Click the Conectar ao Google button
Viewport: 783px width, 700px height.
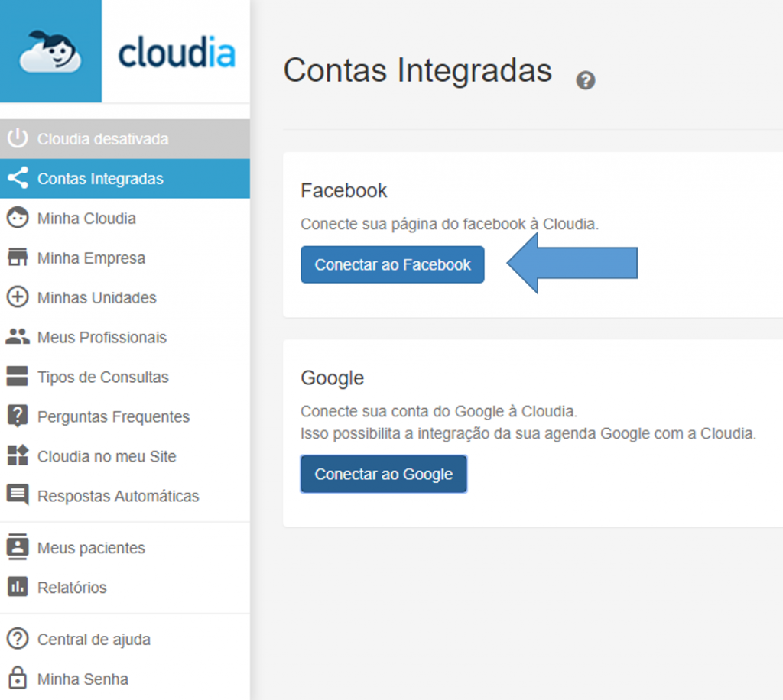tap(384, 474)
